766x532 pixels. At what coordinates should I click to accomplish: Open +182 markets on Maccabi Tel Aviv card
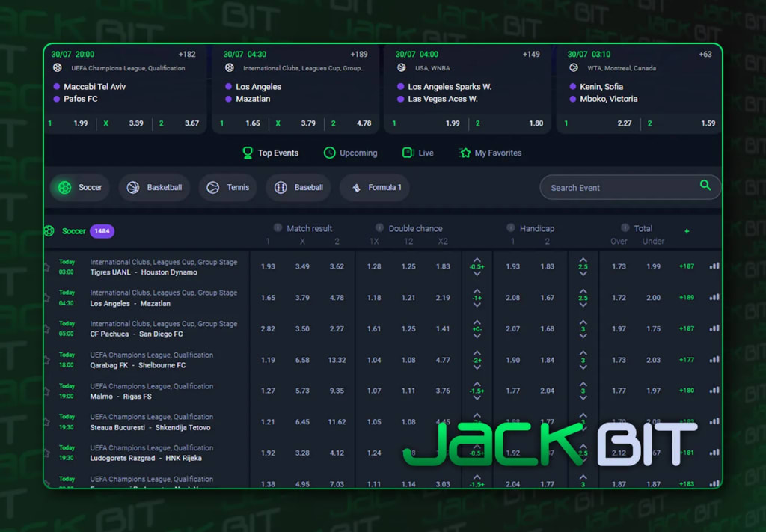187,54
